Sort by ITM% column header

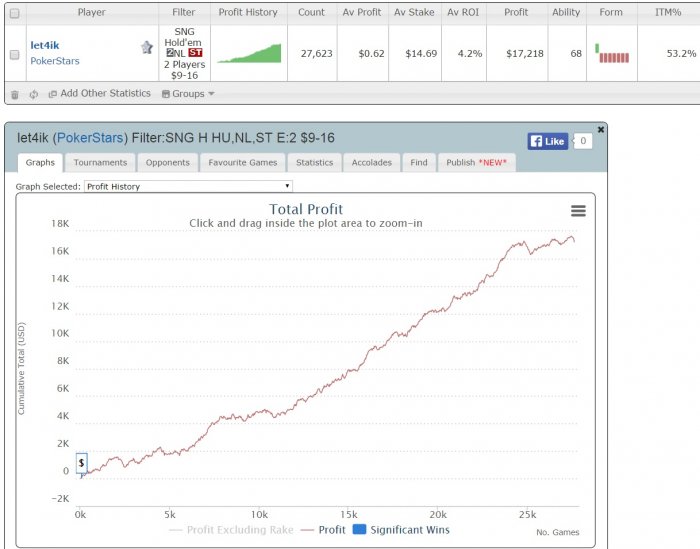(668, 12)
